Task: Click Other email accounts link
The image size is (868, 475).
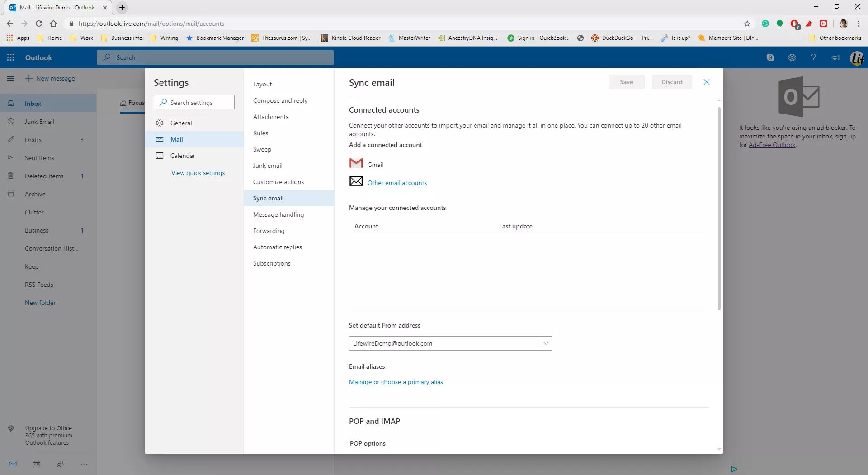Action: point(397,183)
